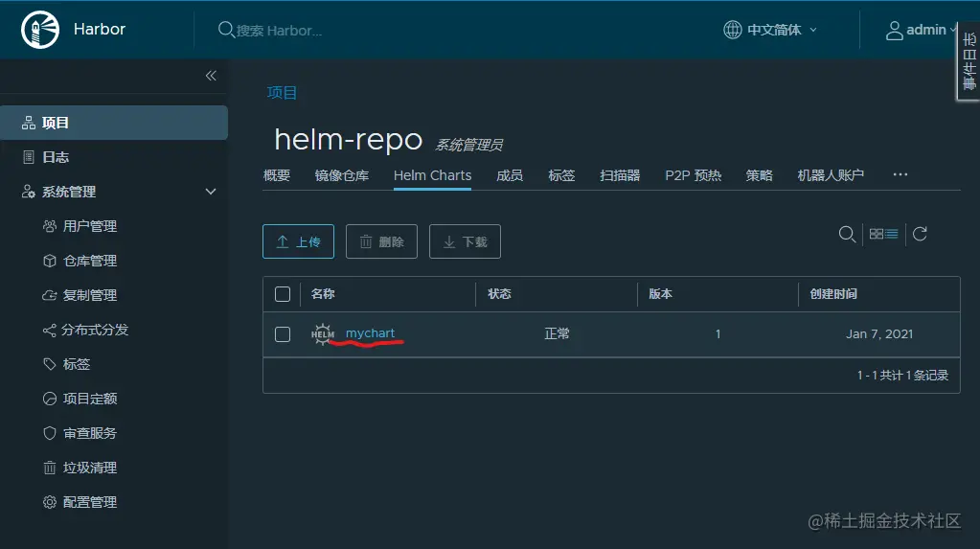Click the admin user avatar icon
The width and height of the screenshot is (980, 549).
(895, 30)
